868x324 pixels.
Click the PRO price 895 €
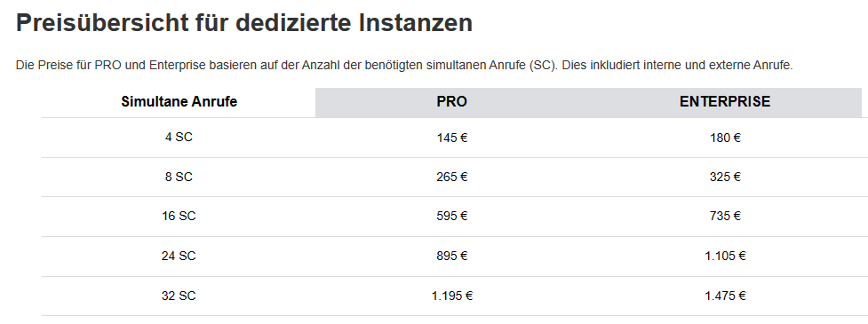pyautogui.click(x=451, y=256)
